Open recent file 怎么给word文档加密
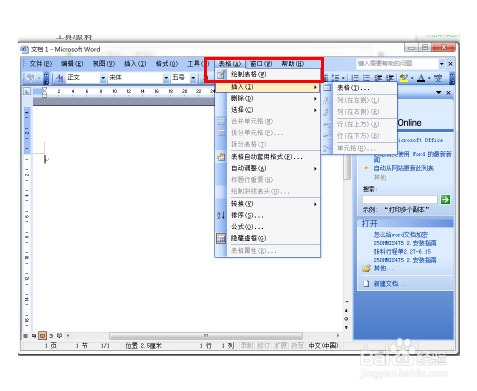 [400, 235]
